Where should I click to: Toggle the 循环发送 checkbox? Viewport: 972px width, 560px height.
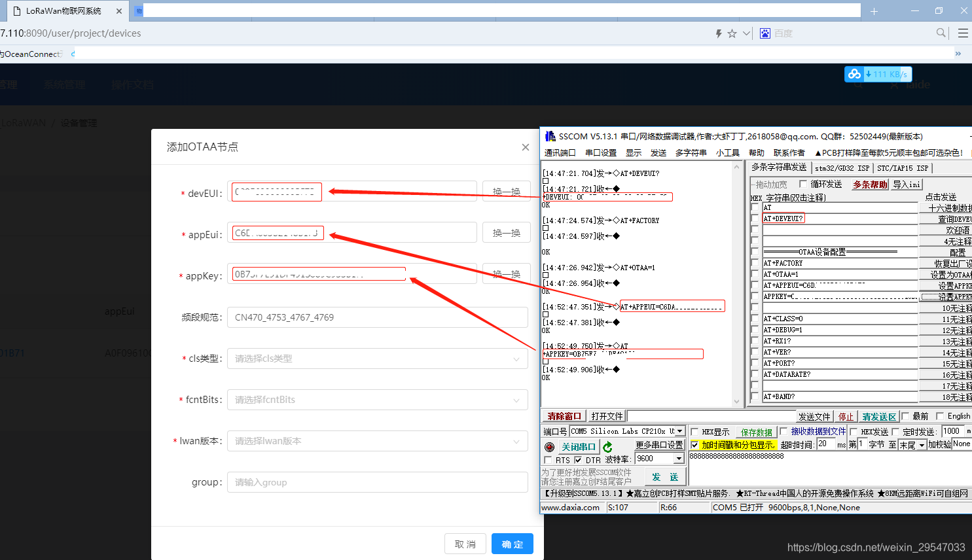click(803, 184)
